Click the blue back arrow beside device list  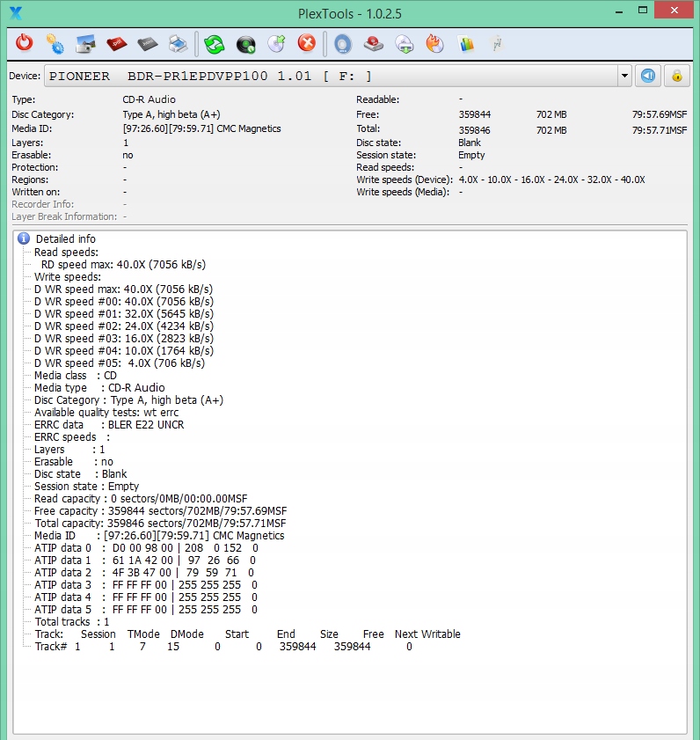tap(648, 76)
